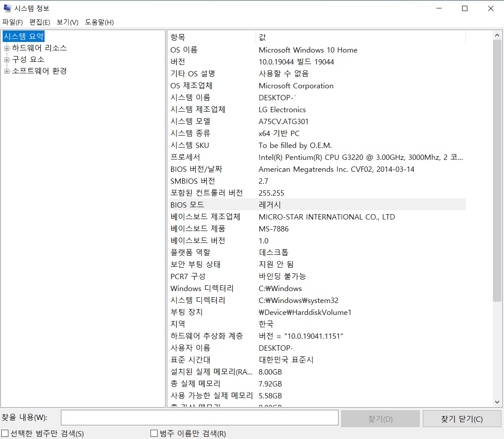
Task: Select 하드웨어 리소스 label in the tree
Action: tap(40, 48)
